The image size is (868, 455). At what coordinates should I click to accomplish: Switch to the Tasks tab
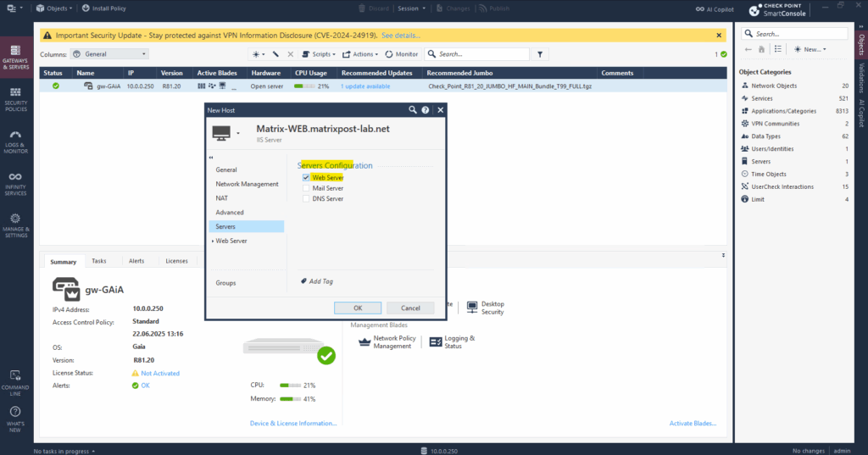point(99,261)
